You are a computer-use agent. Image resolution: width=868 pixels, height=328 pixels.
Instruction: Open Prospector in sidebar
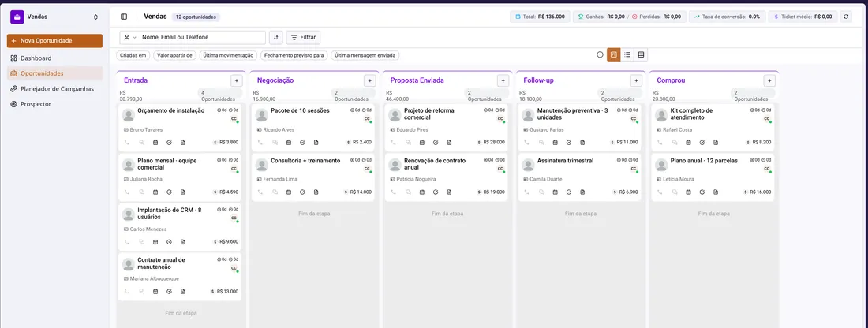[x=54, y=103]
